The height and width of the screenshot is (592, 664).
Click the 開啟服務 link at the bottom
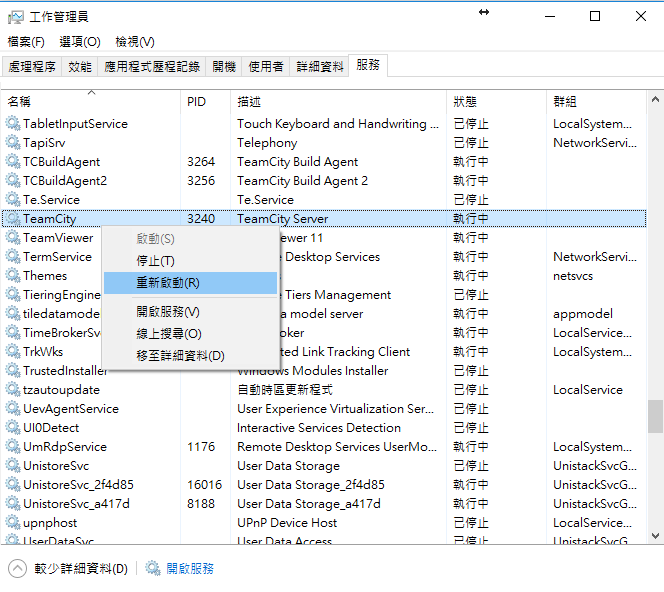click(190, 568)
